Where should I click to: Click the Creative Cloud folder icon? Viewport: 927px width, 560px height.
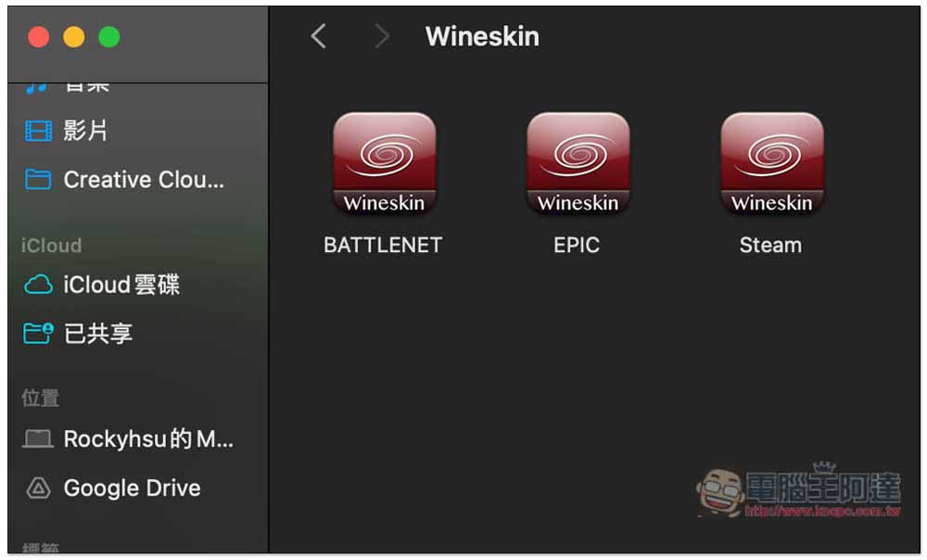pos(38,179)
